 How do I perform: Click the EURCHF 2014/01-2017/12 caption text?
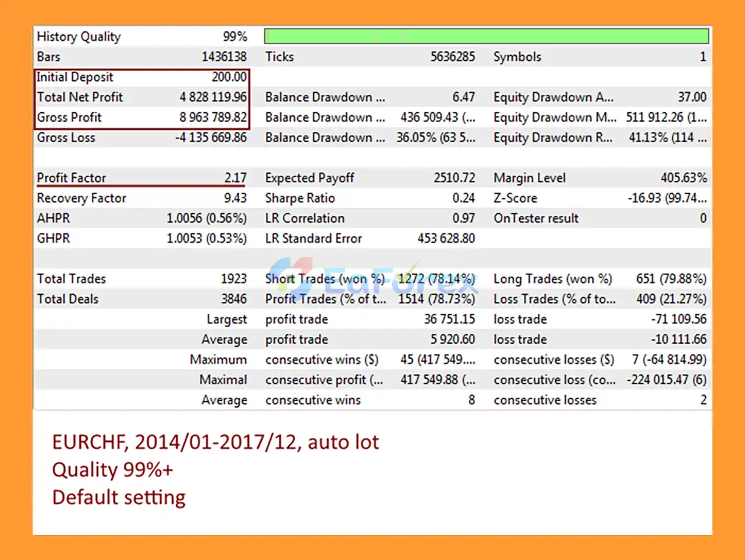(x=215, y=443)
